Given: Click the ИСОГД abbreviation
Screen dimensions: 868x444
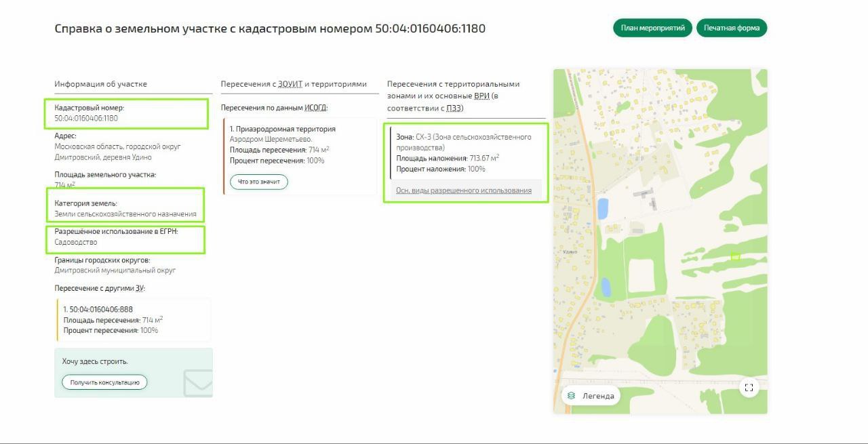Looking at the screenshot, I should (x=315, y=108).
